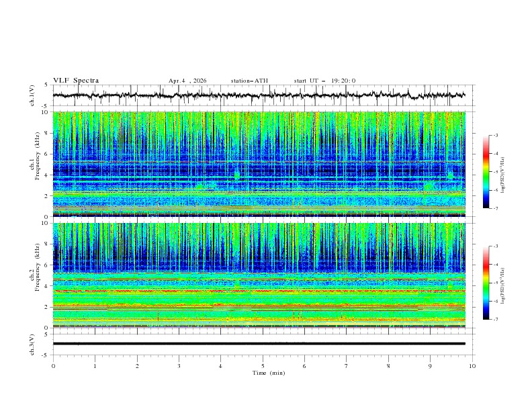Viewport: 532px width, 411px height.
Task: Click the "ch.1(V)" waveform axis label
Action: pyautogui.click(x=32, y=95)
